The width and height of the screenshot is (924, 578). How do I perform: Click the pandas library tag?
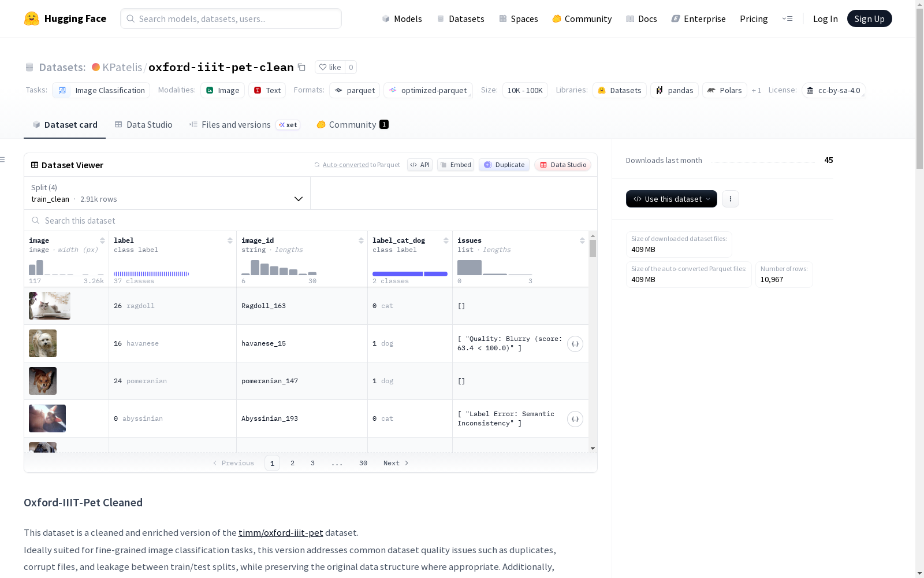click(675, 90)
